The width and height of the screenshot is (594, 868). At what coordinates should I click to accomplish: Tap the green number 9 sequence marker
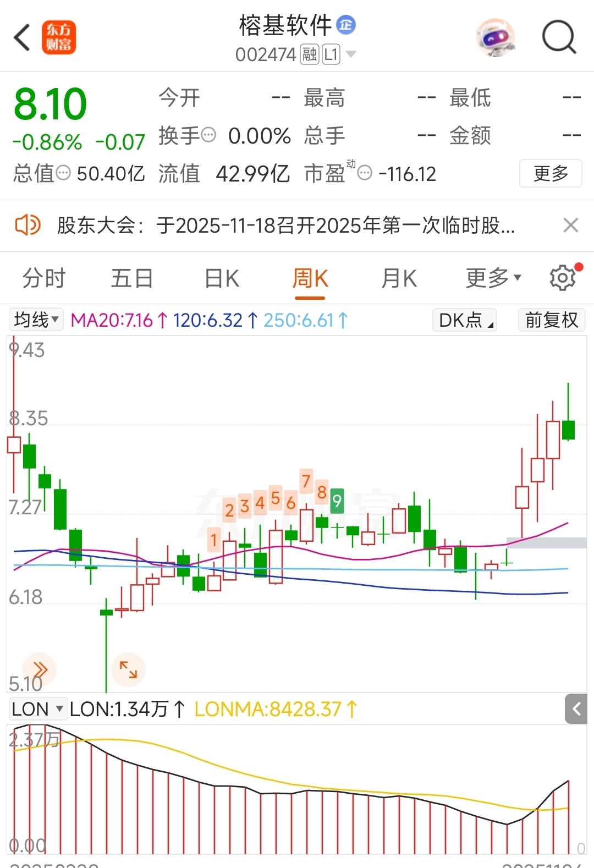coord(337,501)
